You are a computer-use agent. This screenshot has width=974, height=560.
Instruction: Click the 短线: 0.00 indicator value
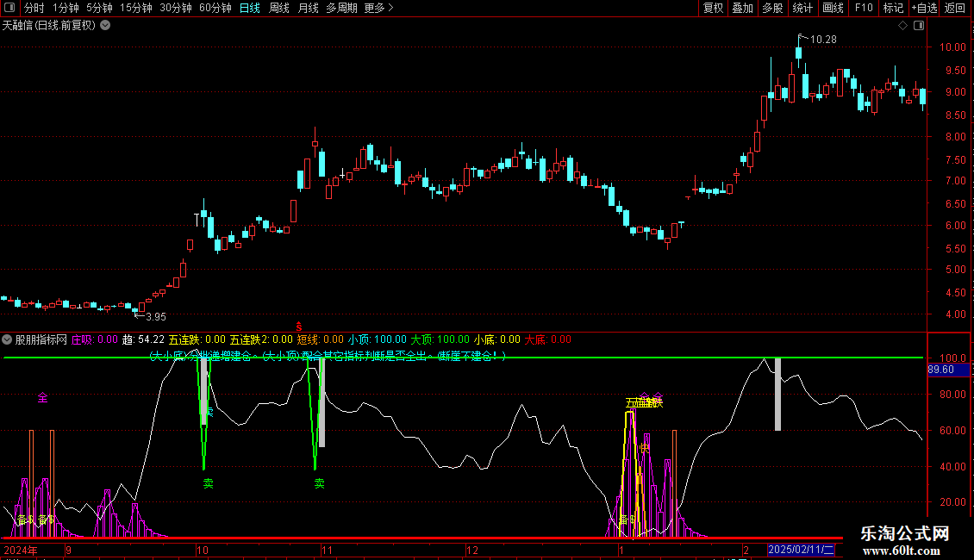click(320, 339)
